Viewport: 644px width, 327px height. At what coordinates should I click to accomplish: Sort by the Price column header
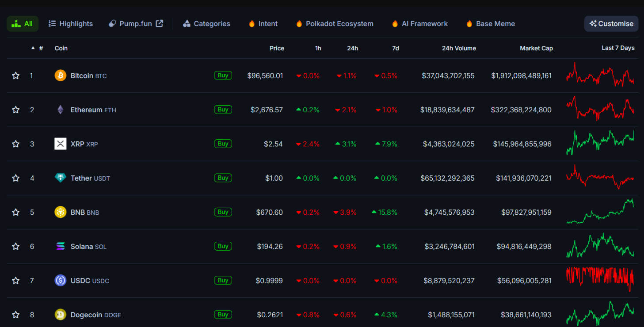click(x=277, y=48)
